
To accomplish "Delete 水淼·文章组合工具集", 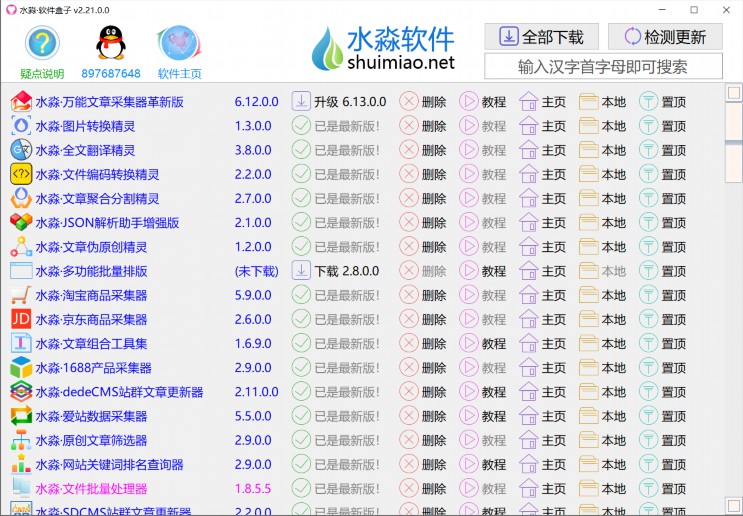I will point(423,344).
